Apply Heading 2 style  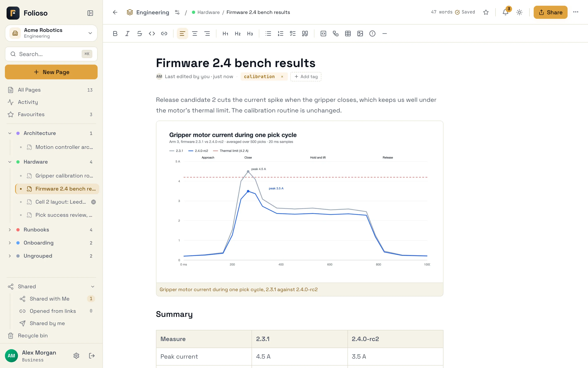[238, 34]
